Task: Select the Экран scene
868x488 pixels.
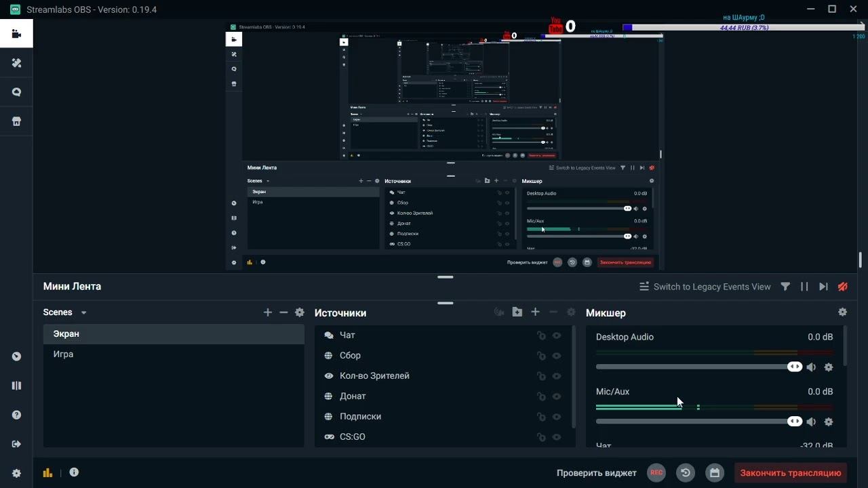Action: (174, 334)
